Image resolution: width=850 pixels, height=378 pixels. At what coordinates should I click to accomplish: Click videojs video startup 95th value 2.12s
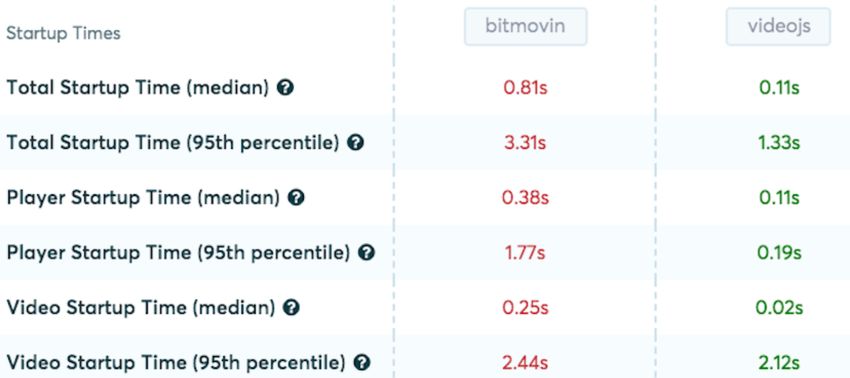[x=780, y=362]
